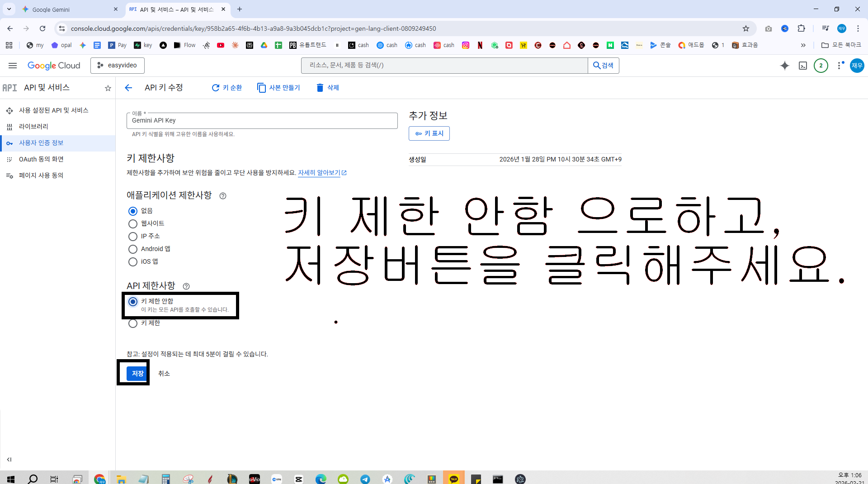Viewport: 868px width, 484px height.
Task: Open the easyvideo project selector
Action: [118, 66]
